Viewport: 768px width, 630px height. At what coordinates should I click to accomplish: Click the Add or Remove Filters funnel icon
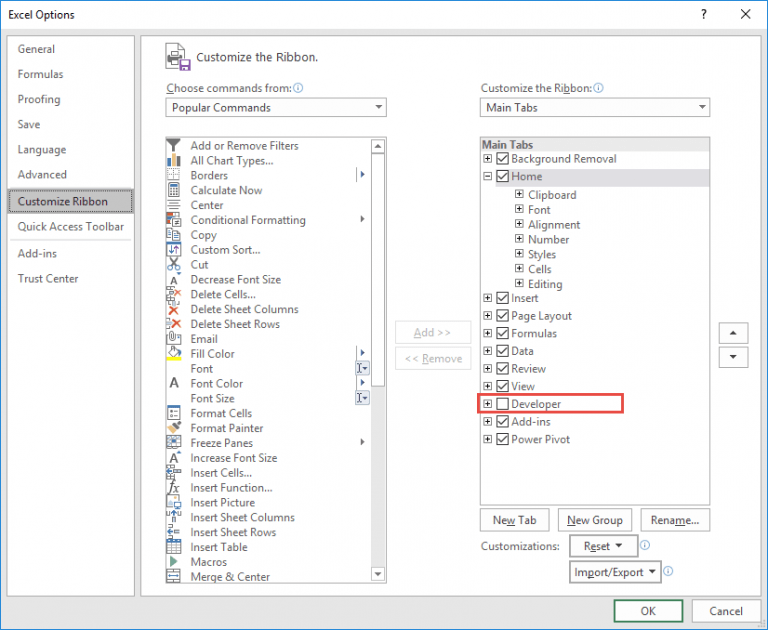[173, 145]
